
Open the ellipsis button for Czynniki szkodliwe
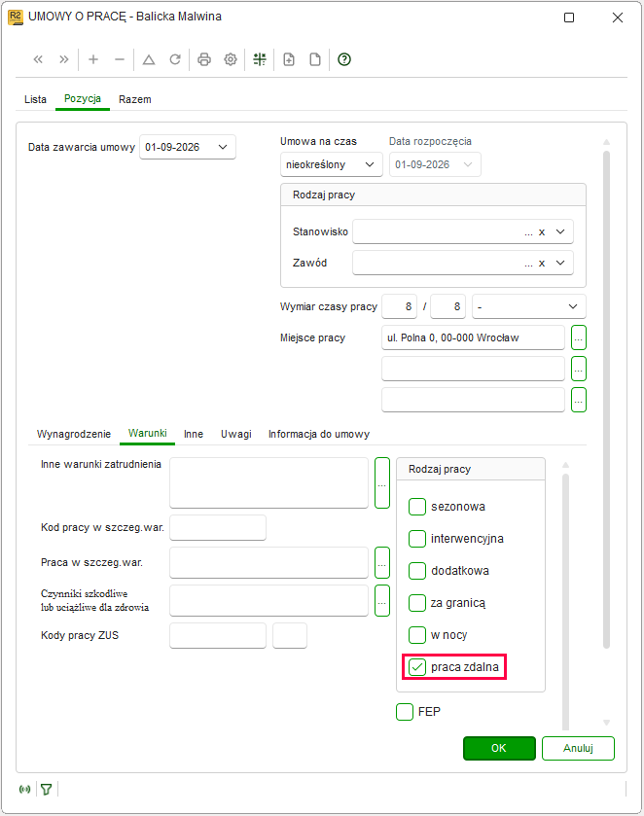point(382,600)
